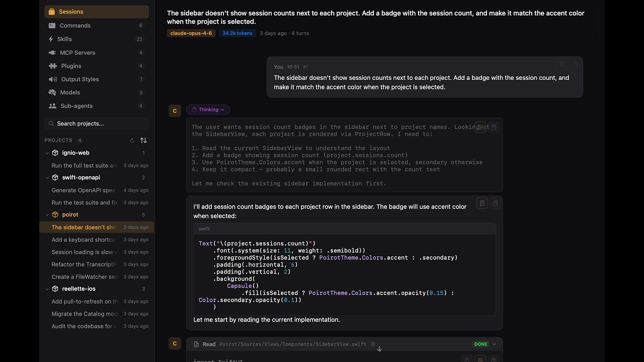The height and width of the screenshot is (362, 644).
Task: Collapse the Read tool result chevron
Action: [x=494, y=344]
